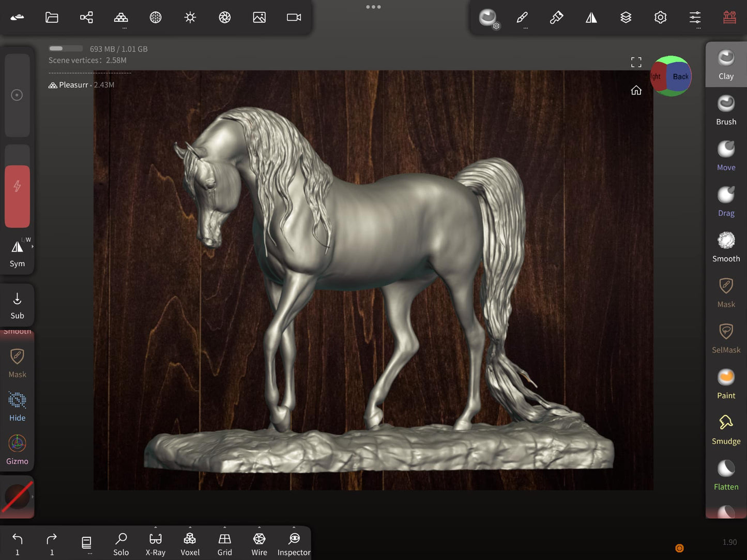Open the Files folder menu
The height and width of the screenshot is (560, 747).
coord(52,18)
